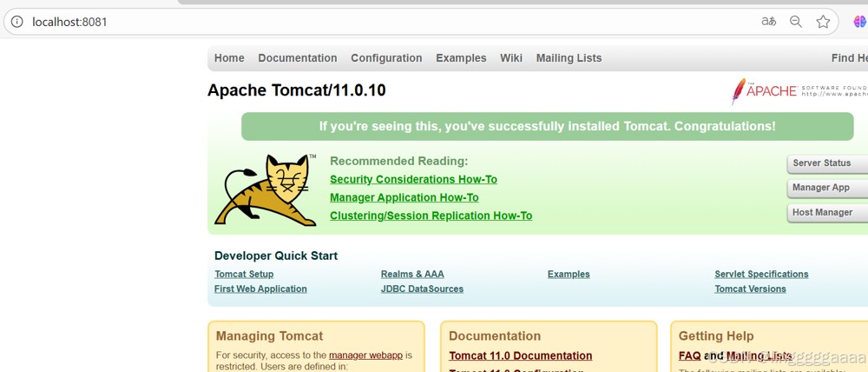Open the Examples nav item

(461, 58)
